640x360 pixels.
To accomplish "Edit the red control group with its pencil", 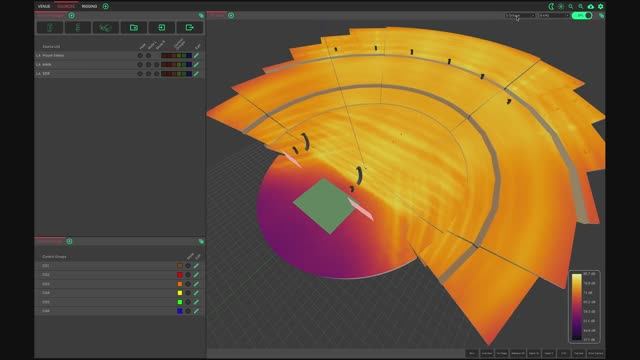I will click(197, 275).
